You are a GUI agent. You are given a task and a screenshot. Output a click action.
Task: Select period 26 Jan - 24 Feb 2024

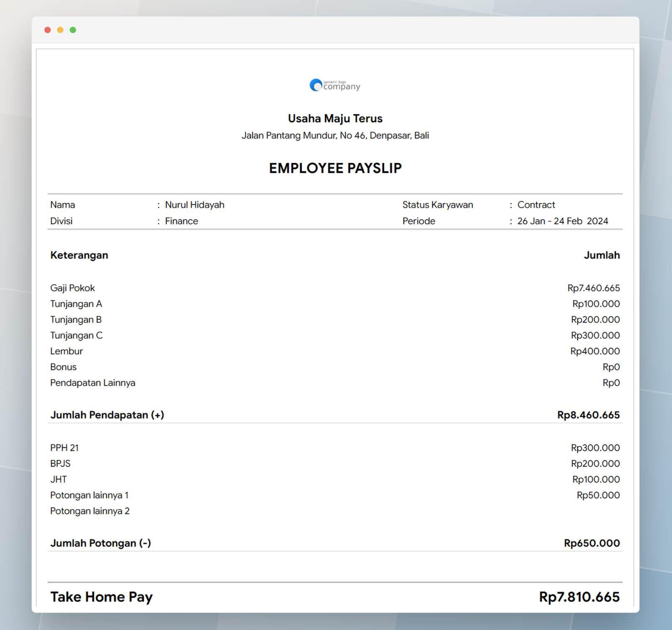(x=563, y=221)
